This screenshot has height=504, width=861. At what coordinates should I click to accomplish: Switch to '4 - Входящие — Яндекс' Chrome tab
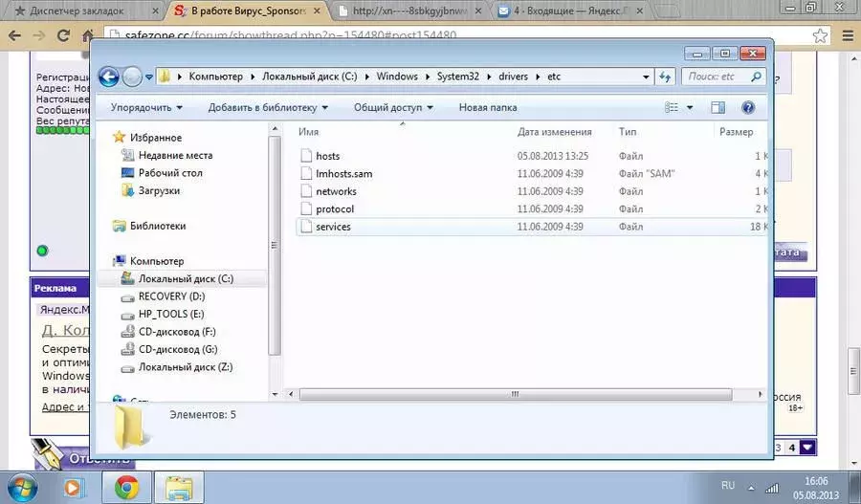pos(572,11)
